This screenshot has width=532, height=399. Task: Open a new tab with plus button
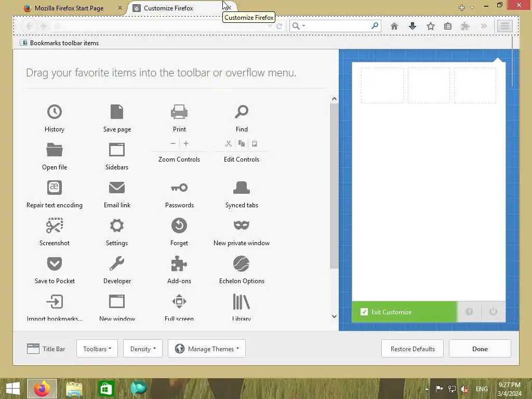coord(462,8)
